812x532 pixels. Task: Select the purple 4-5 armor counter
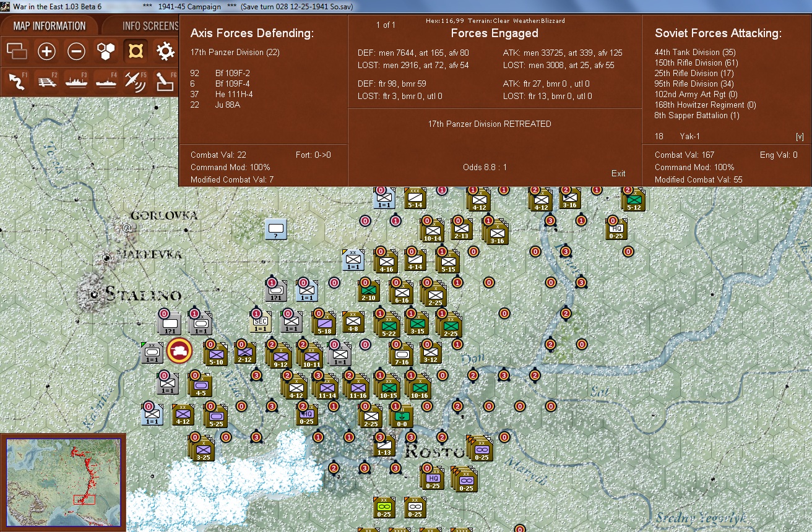click(201, 385)
